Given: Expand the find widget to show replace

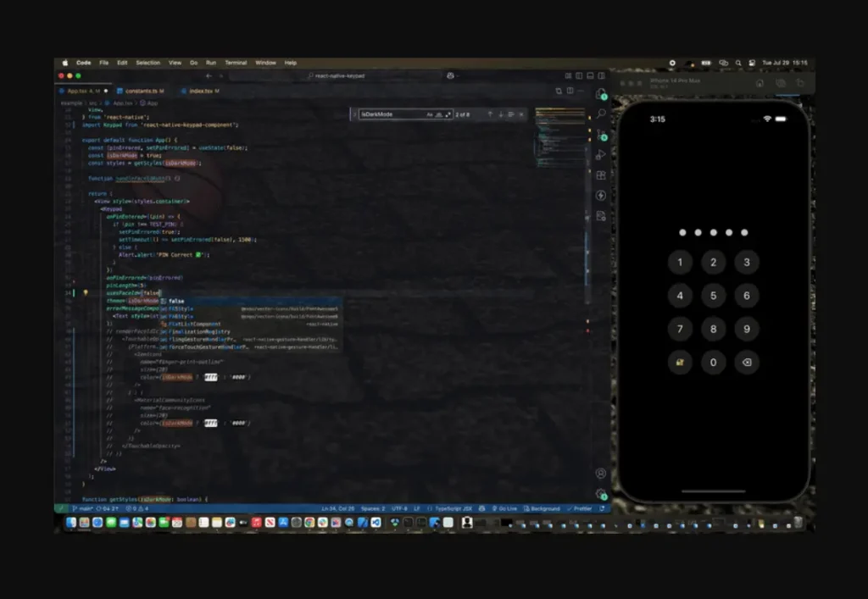Looking at the screenshot, I should 353,114.
